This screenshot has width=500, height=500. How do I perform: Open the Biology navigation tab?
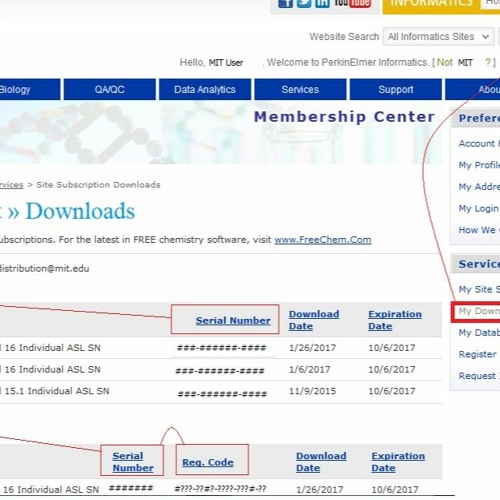coord(29,89)
